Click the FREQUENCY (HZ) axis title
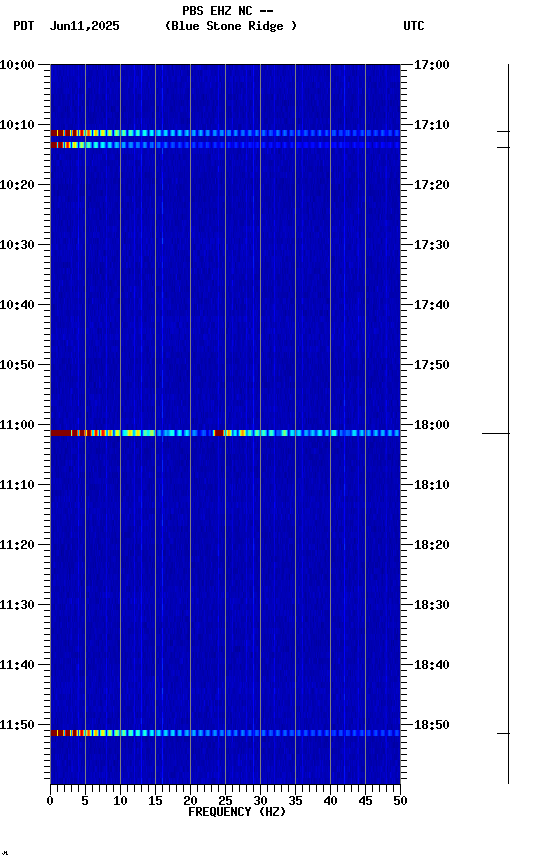 237,812
